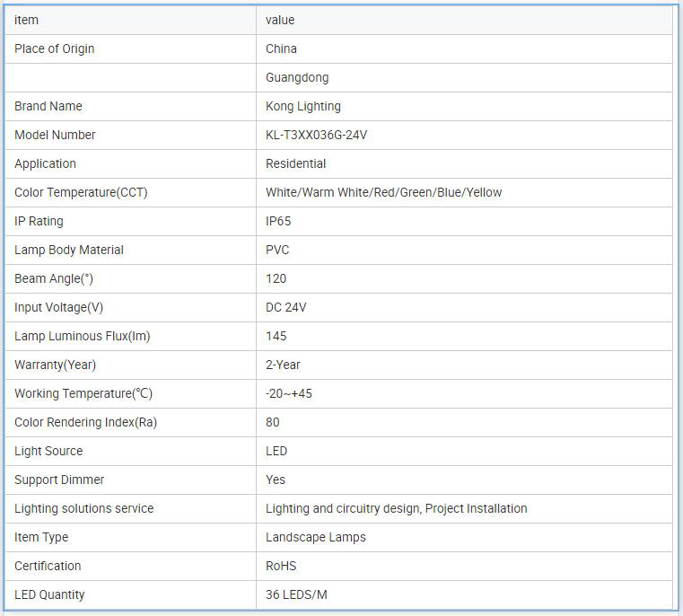Viewport: 683px width, 616px height.
Task: Click model number KL-T3XX036G-24V
Action: click(317, 135)
